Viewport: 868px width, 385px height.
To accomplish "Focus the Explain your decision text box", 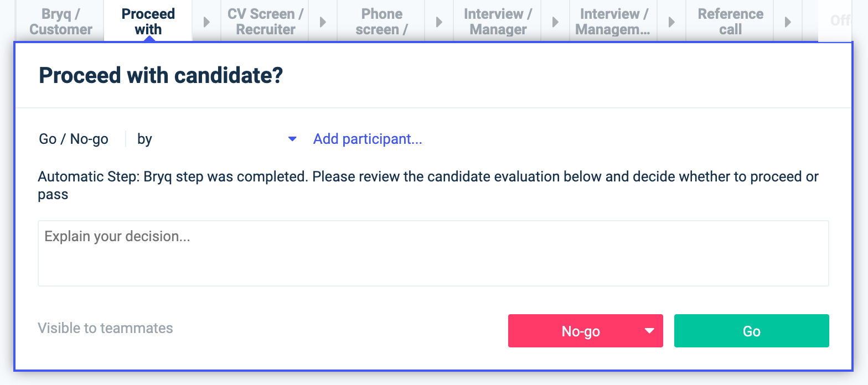I will click(x=433, y=253).
